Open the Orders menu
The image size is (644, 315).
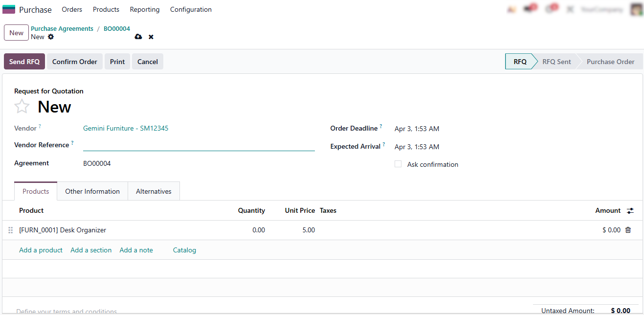pyautogui.click(x=72, y=10)
